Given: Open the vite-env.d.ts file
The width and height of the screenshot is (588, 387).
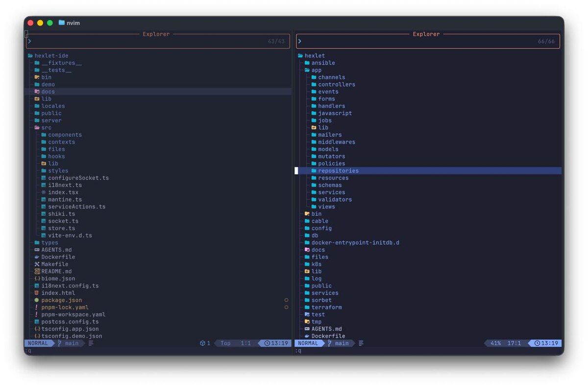Looking at the screenshot, I should pos(70,235).
